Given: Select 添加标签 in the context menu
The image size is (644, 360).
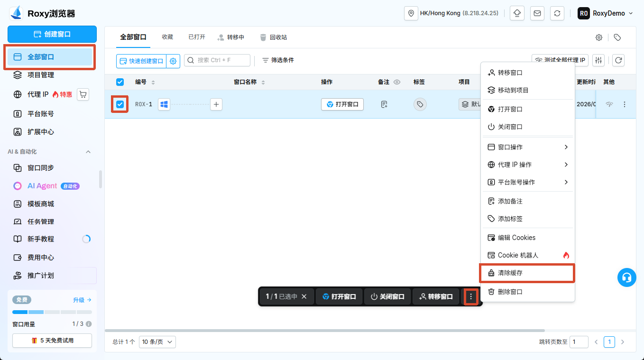Looking at the screenshot, I should coord(527,219).
